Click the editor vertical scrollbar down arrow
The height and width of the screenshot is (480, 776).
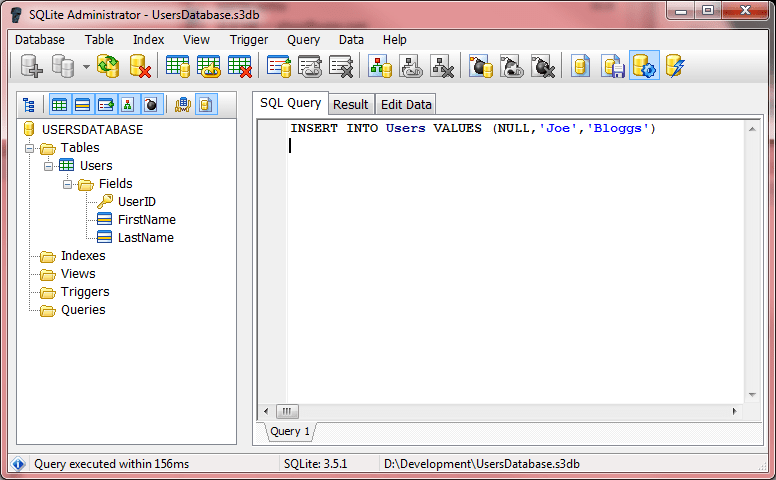coord(752,395)
